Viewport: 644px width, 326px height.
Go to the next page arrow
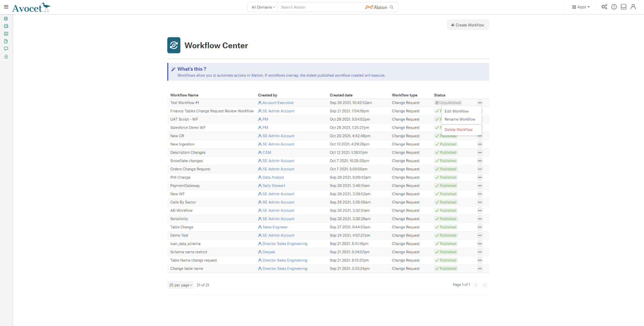pos(485,285)
